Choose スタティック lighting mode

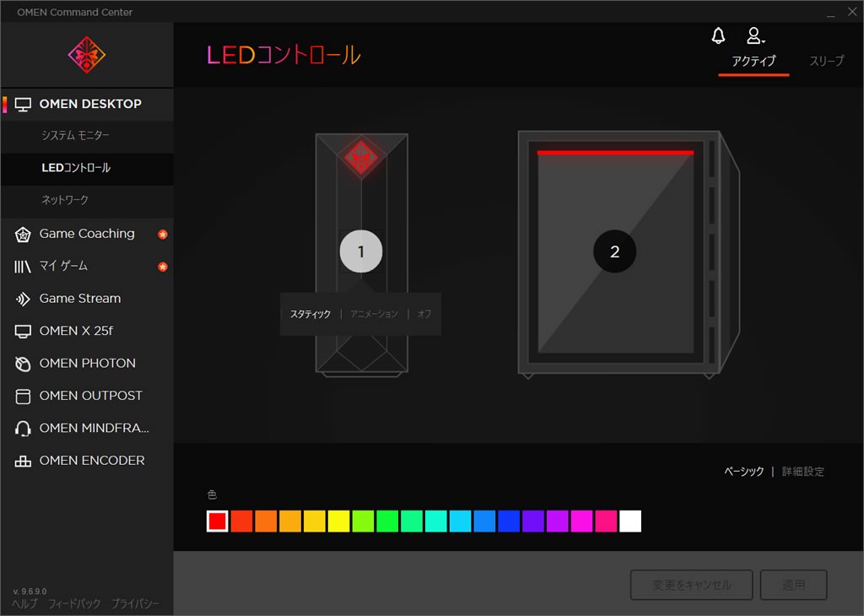click(310, 314)
